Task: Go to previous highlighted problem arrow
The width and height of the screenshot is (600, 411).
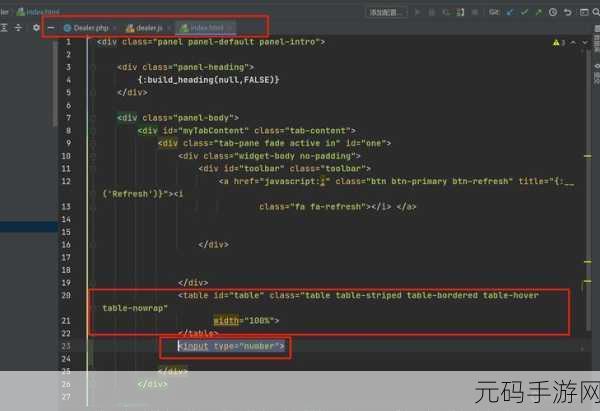Action: (573, 43)
